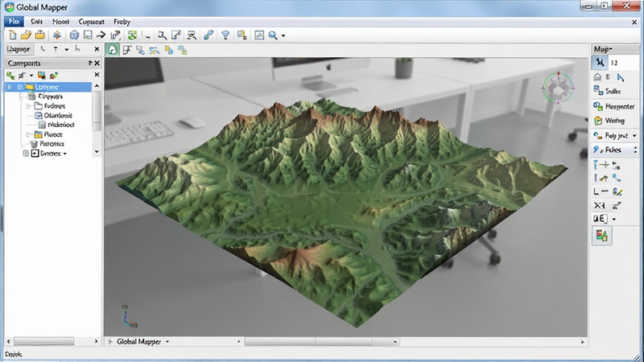Click green nodes icon in Campants panel toolbar
The width and height of the screenshot is (644, 362).
[10, 75]
